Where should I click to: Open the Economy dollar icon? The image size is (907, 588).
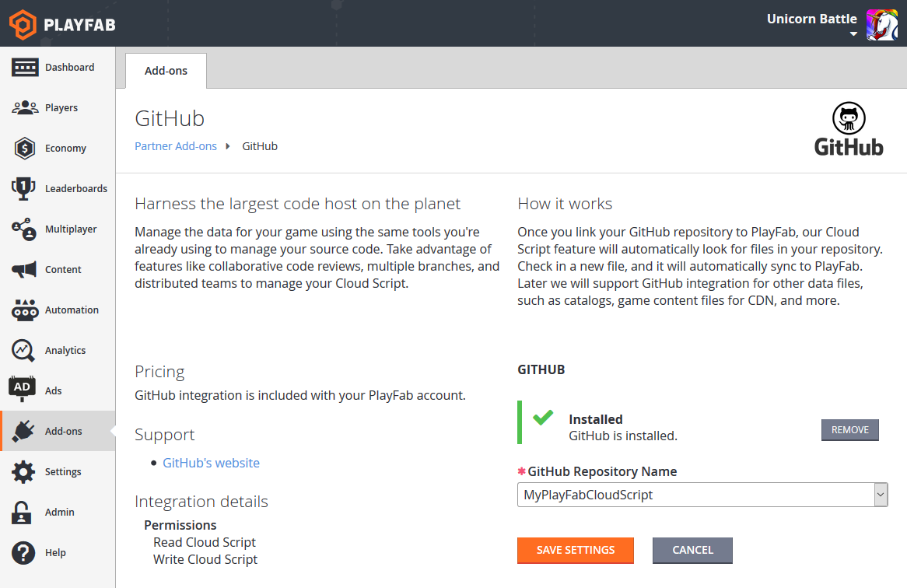coord(24,148)
